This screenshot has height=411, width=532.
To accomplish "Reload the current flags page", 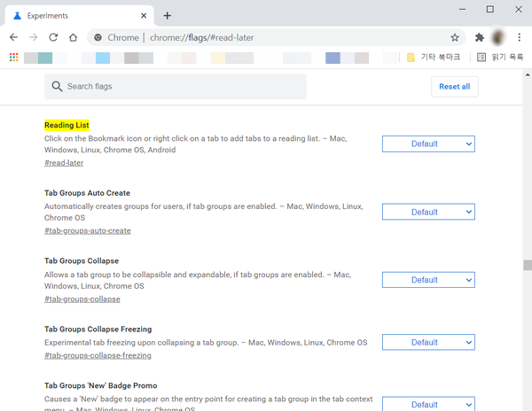I will 53,37.
